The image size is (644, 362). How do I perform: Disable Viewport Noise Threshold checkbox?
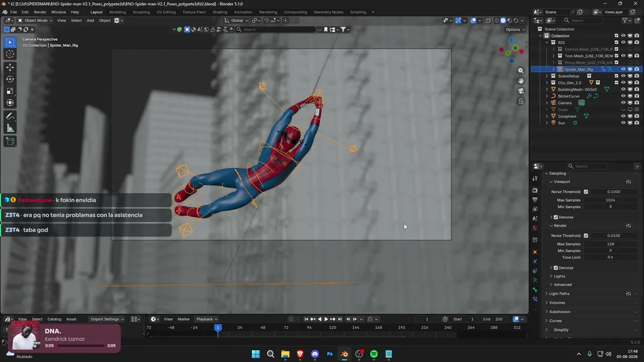tap(586, 192)
